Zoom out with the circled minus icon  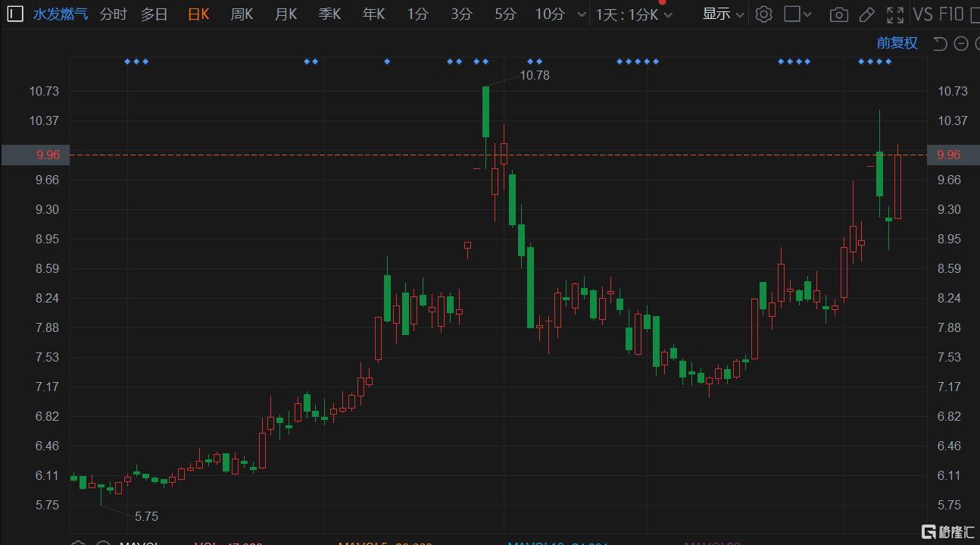[x=961, y=43]
